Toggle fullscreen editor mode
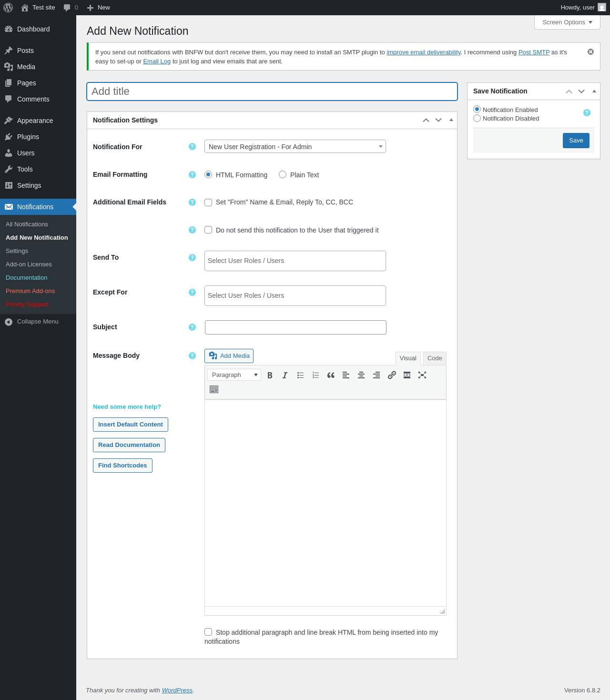 (x=422, y=375)
